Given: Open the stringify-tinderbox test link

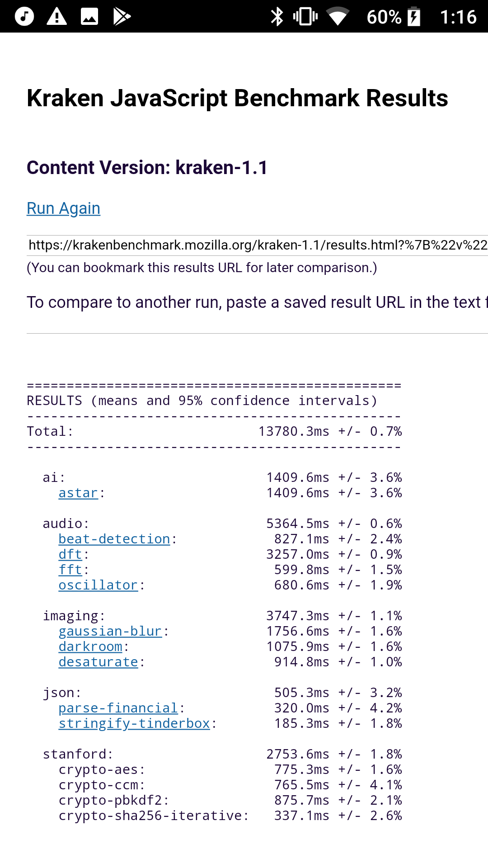Looking at the screenshot, I should tap(134, 723).
